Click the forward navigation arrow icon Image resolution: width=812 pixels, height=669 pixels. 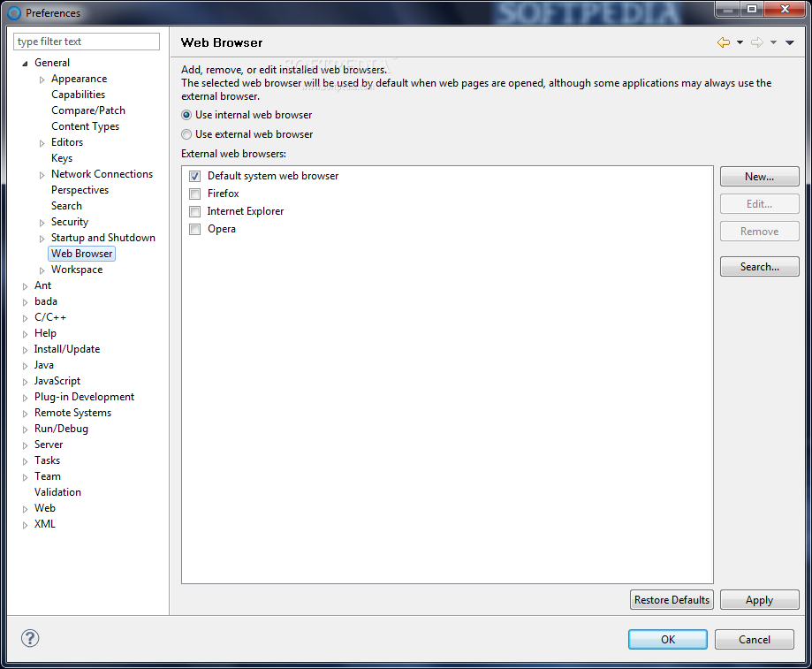(757, 42)
